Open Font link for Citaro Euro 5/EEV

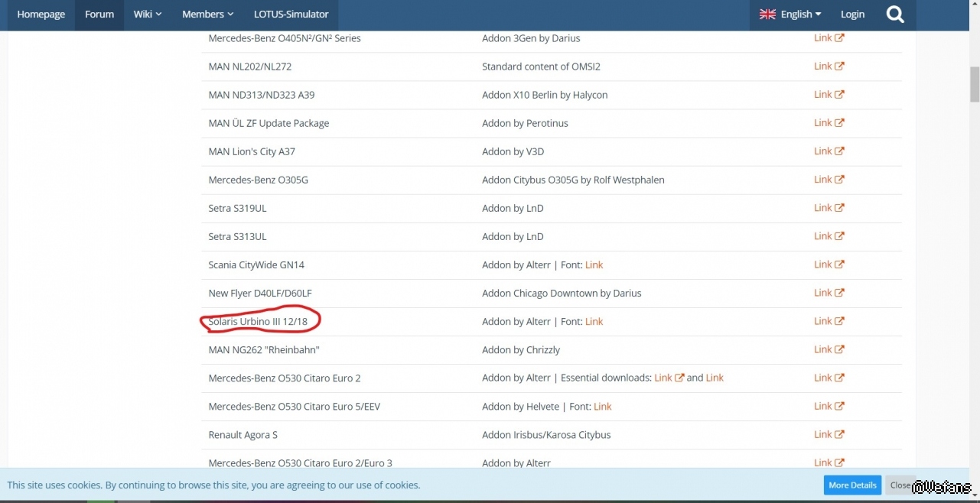click(x=602, y=406)
